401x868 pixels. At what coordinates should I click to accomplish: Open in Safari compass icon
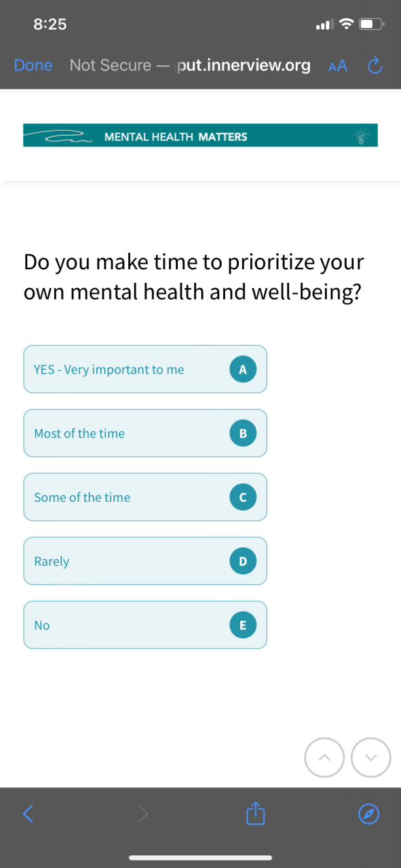point(368,814)
